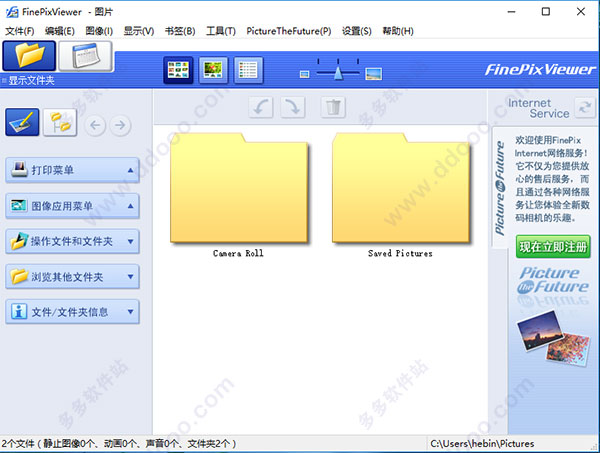Rotate image clockwise button
This screenshot has width=600, height=453.
click(x=293, y=107)
